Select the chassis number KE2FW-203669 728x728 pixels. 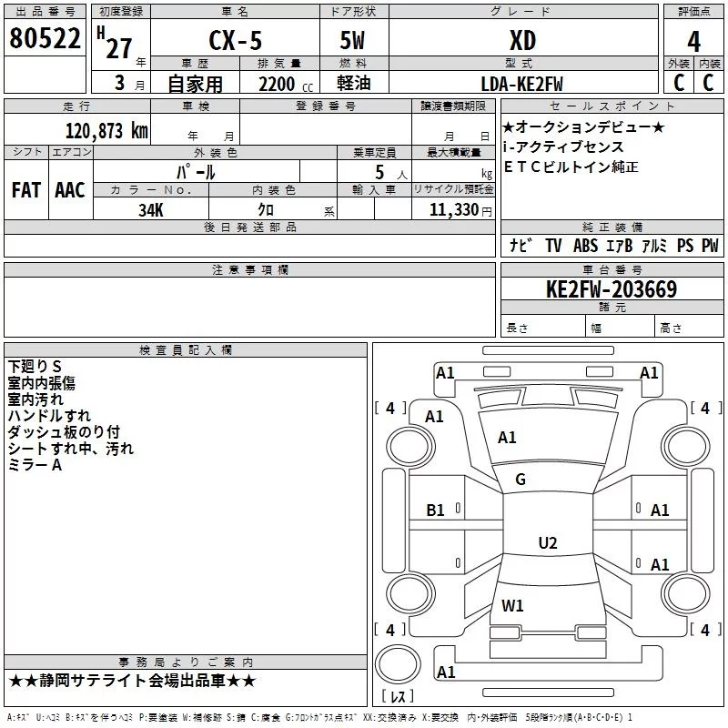pyautogui.click(x=612, y=289)
